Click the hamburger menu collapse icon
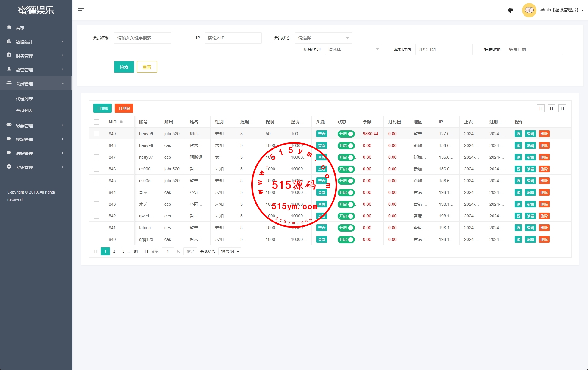This screenshot has width=588, height=370. (81, 10)
